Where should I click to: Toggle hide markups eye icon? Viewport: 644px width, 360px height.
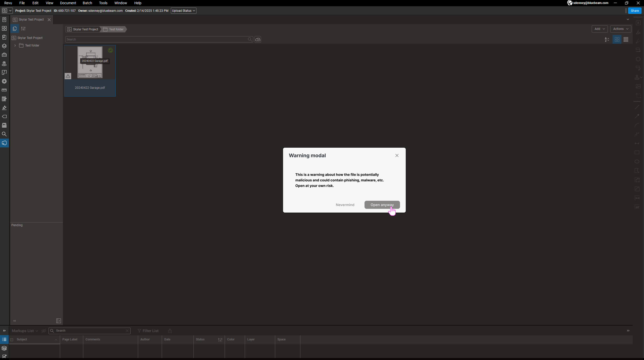(44, 331)
